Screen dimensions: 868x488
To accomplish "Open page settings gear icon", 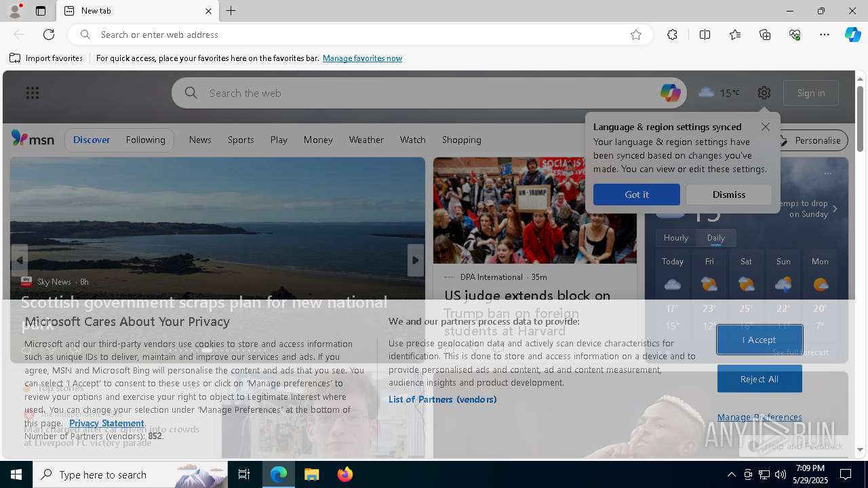I will 764,93.
